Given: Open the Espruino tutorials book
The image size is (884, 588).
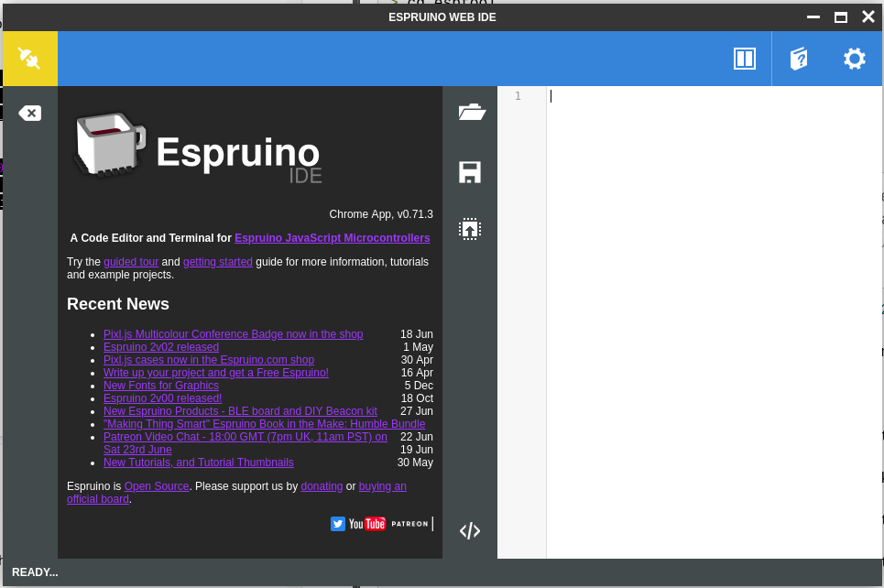Looking at the screenshot, I should 798,58.
